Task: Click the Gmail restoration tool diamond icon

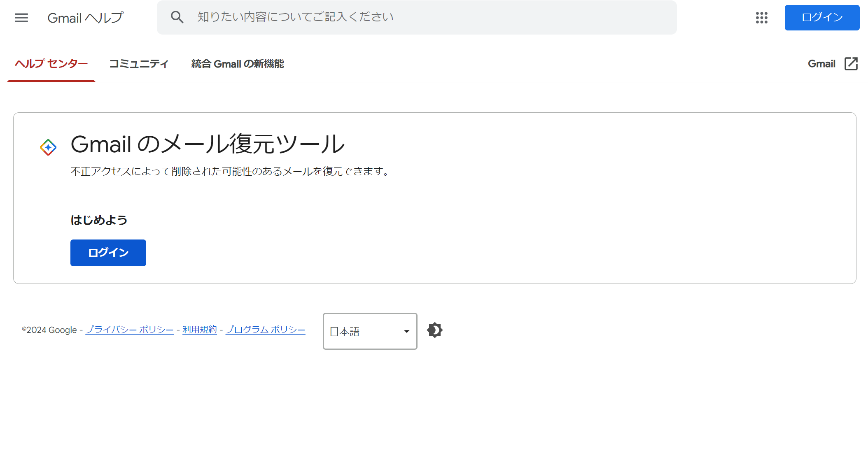Action: click(48, 146)
